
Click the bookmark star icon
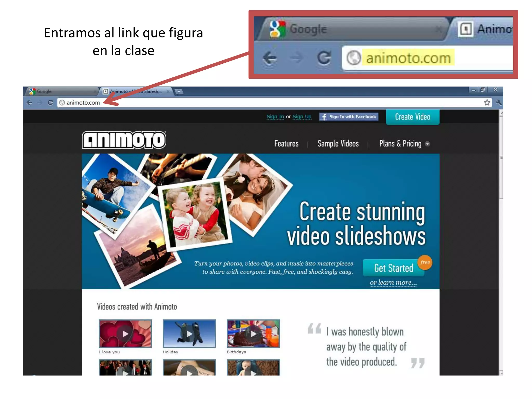coord(487,103)
